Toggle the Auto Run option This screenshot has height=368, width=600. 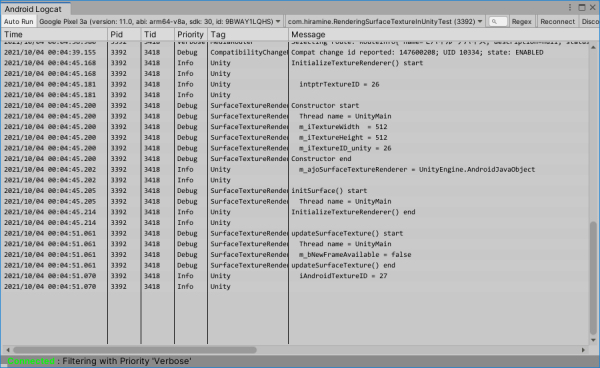18,21
